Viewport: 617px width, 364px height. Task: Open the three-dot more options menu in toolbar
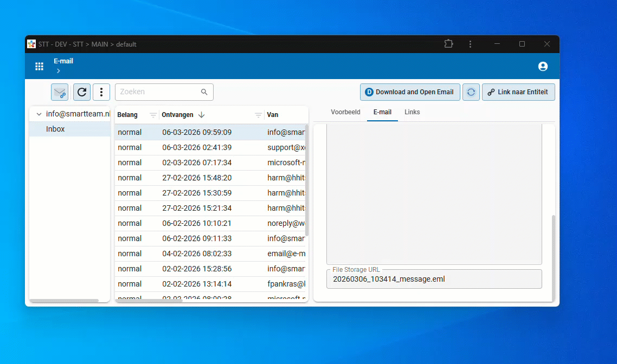click(101, 92)
